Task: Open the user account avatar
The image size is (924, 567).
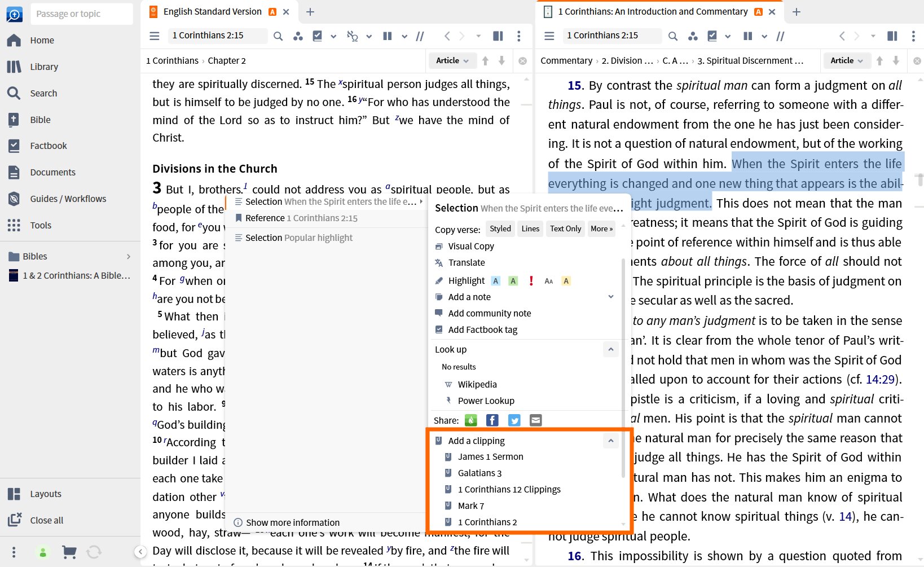Action: pos(43,552)
